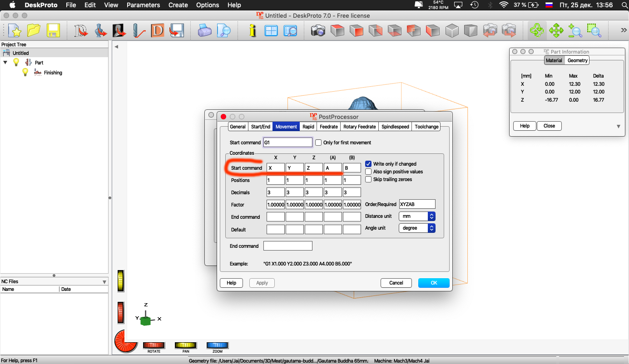The height and width of the screenshot is (364, 629).
Task: Click Cancel in PostProcessor dialog
Action: click(396, 283)
